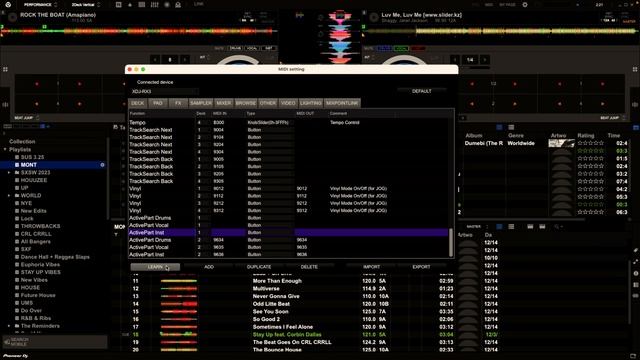The width and height of the screenshot is (640, 360).
Task: Toggle deck 1 INST active part button
Action: coord(269,48)
